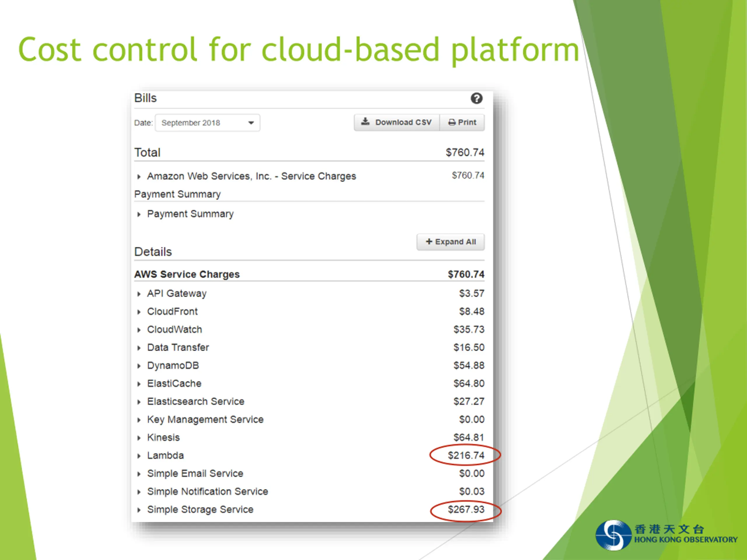Expand the DynamoDB charges

coord(139,366)
